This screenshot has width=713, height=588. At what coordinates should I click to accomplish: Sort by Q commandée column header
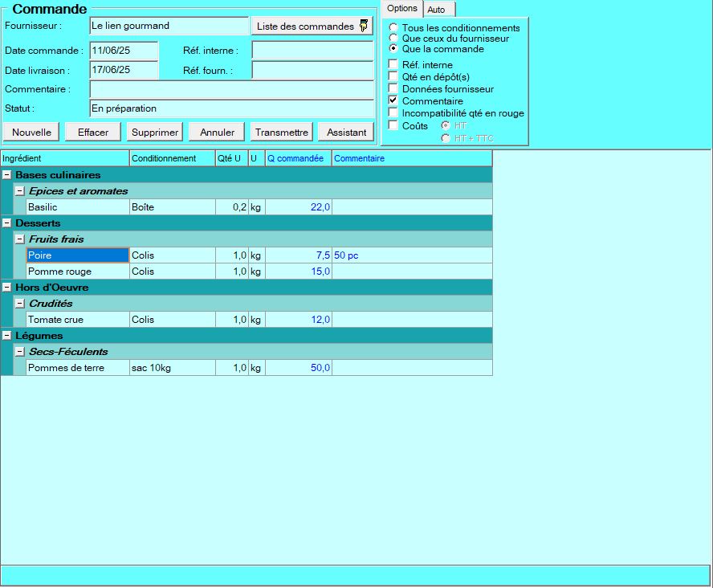[x=295, y=158]
